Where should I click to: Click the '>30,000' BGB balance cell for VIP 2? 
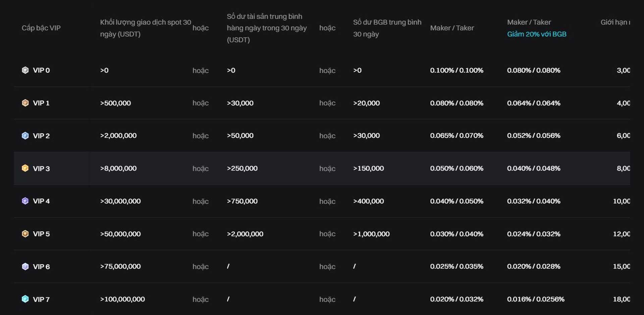(367, 136)
